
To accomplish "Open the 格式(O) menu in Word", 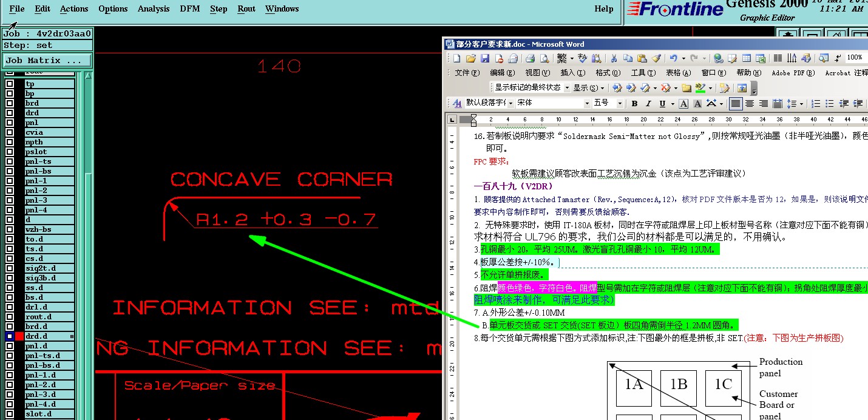I will click(x=608, y=73).
